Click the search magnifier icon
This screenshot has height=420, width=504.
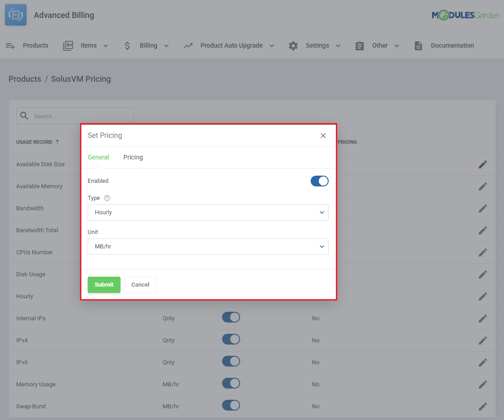(24, 115)
